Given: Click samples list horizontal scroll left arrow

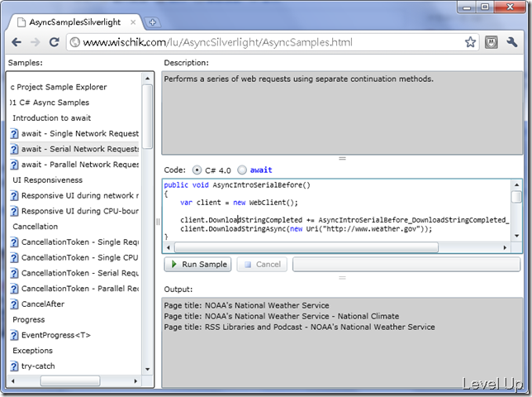Looking at the screenshot, I should pos(13,381).
